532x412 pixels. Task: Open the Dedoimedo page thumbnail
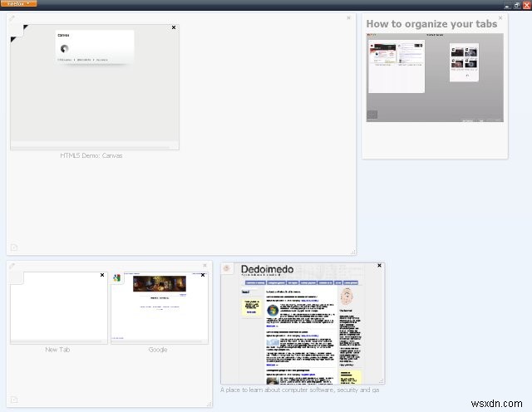pos(303,323)
